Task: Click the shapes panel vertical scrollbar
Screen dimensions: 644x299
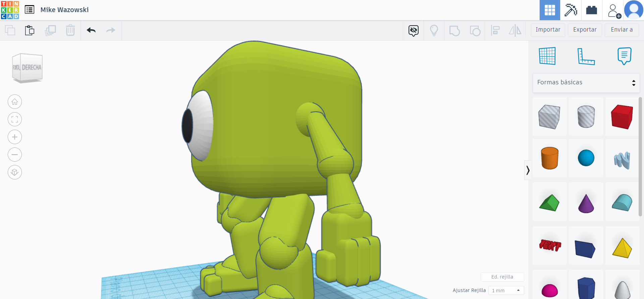Action: point(640,157)
